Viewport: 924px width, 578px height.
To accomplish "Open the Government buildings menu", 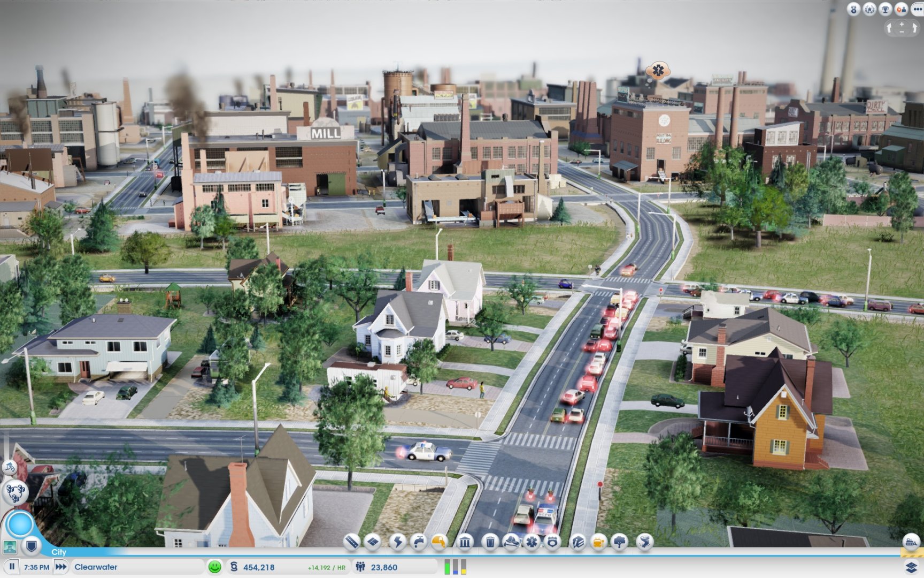I will click(x=465, y=542).
